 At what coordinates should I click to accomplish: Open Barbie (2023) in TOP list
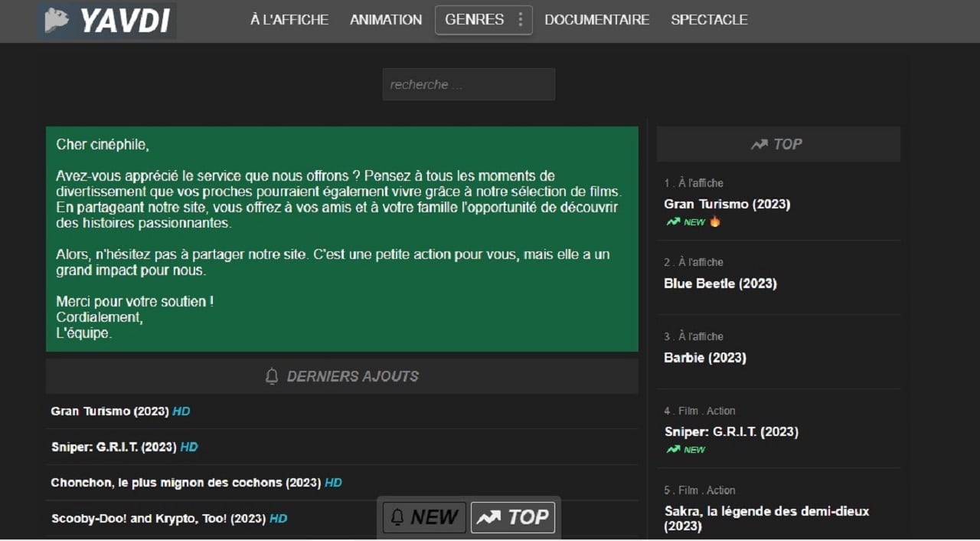705,358
